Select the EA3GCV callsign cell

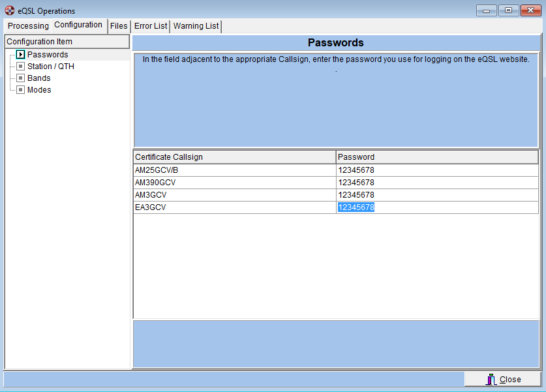(x=234, y=207)
